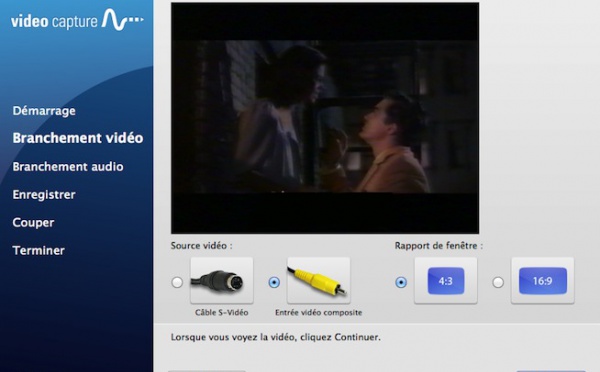Choose the 16:9 aspect ratio tile

pos(543,281)
